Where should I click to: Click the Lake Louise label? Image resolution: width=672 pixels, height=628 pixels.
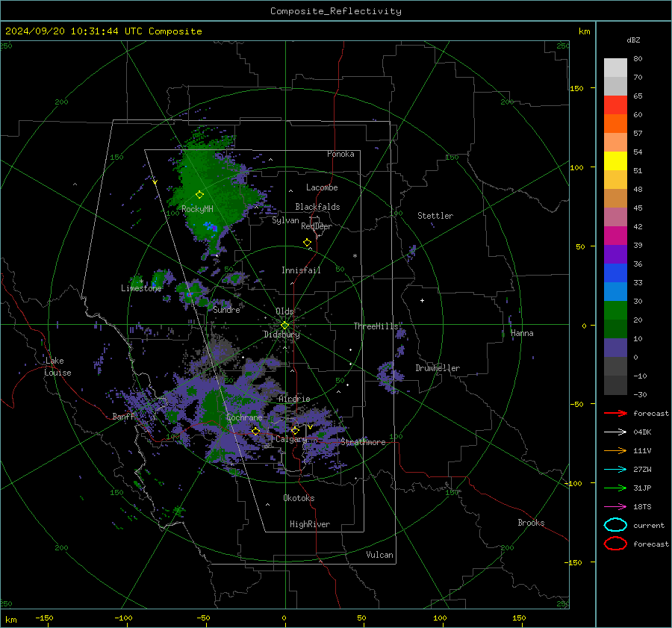[57, 367]
